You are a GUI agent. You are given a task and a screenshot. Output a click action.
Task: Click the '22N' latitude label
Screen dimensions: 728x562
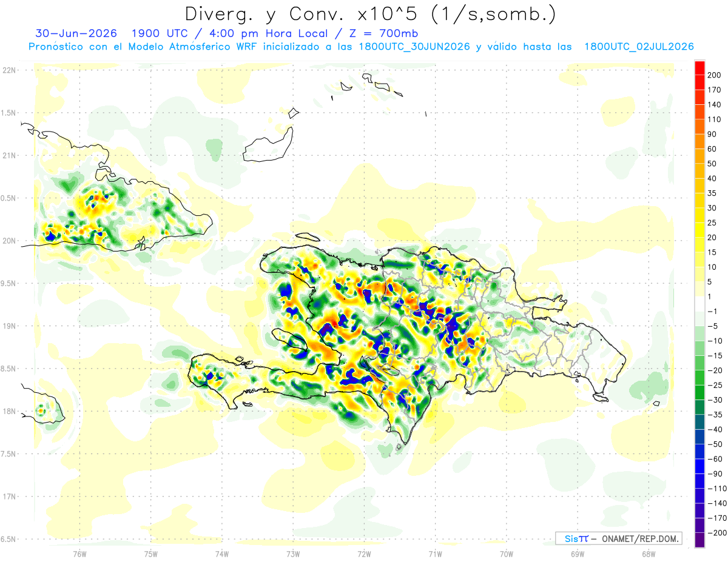click(x=8, y=70)
